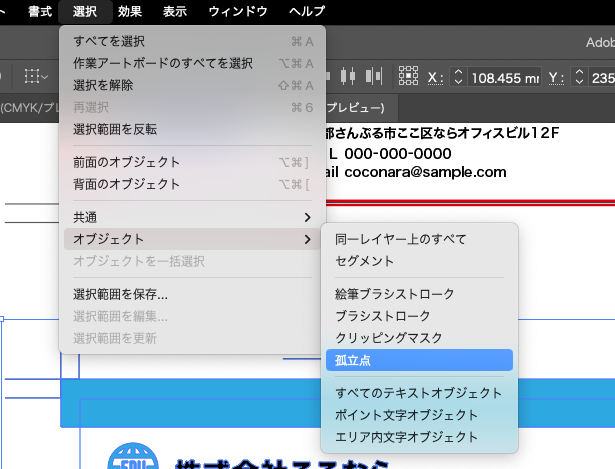The width and height of the screenshot is (615, 469).
Task: Select 孤立点 in submenu
Action: point(419,360)
